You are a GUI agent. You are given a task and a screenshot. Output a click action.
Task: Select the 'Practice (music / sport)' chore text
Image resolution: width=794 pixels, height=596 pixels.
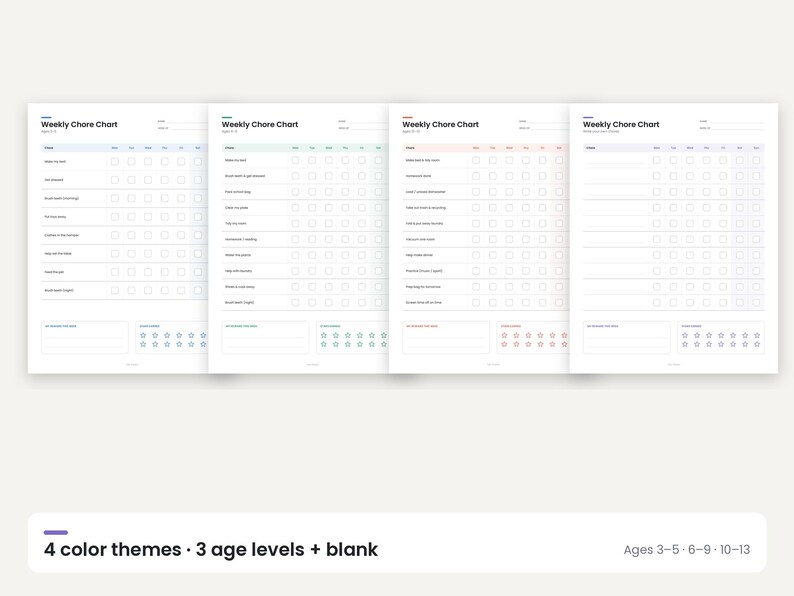coord(424,271)
